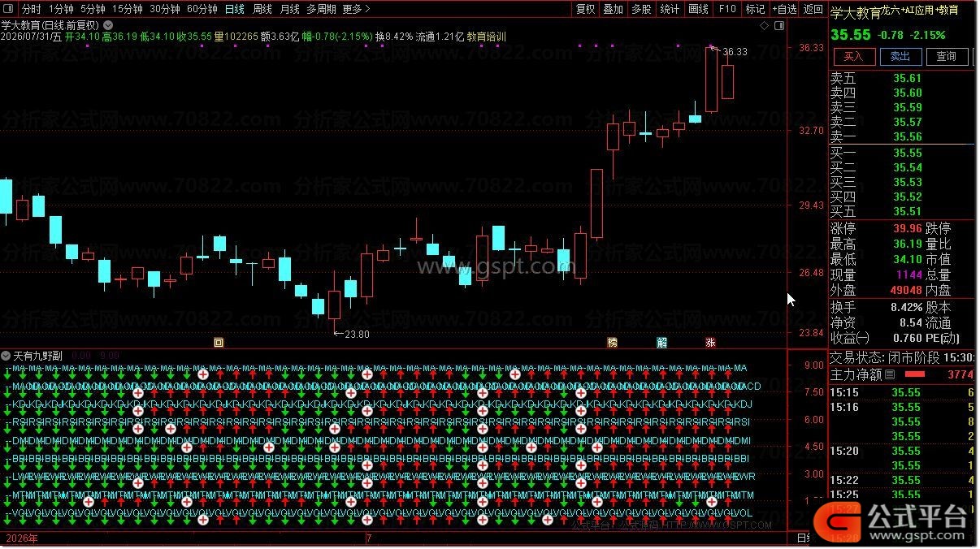The height and width of the screenshot is (549, 980).
Task: Click the 返回 back button
Action: pos(813,9)
